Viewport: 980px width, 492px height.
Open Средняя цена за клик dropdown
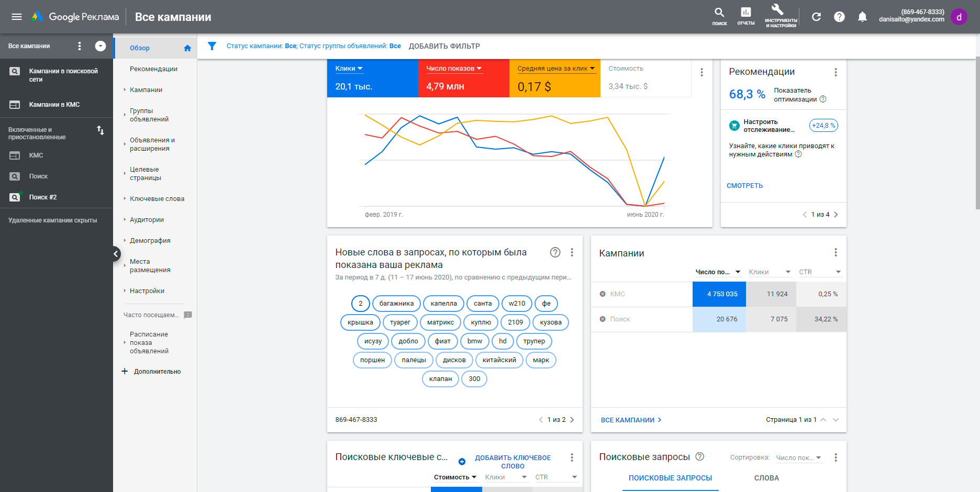point(556,69)
